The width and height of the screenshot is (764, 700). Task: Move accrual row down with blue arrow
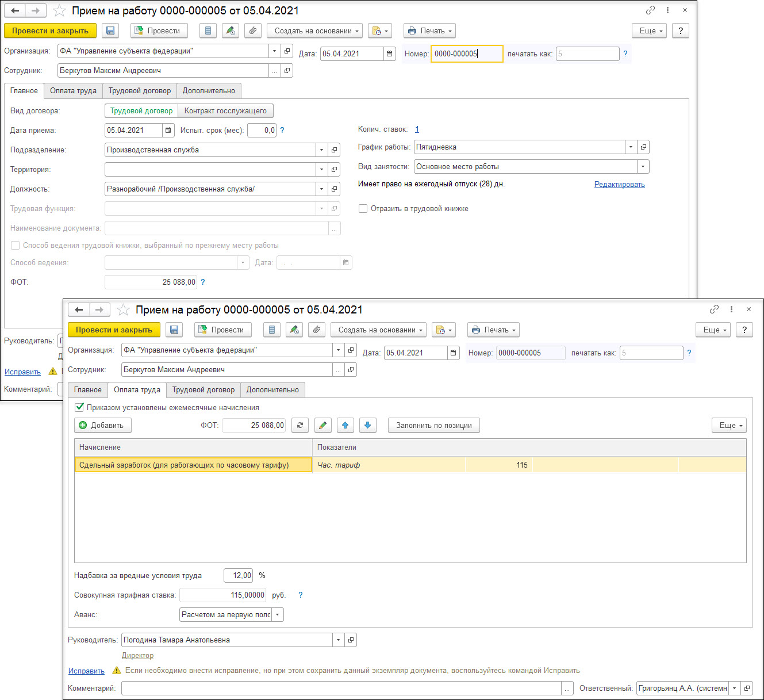[368, 425]
